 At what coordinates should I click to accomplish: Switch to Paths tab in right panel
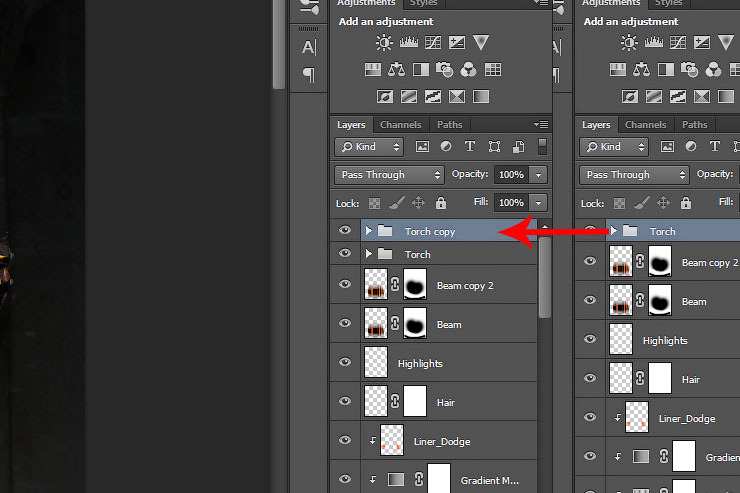(694, 125)
